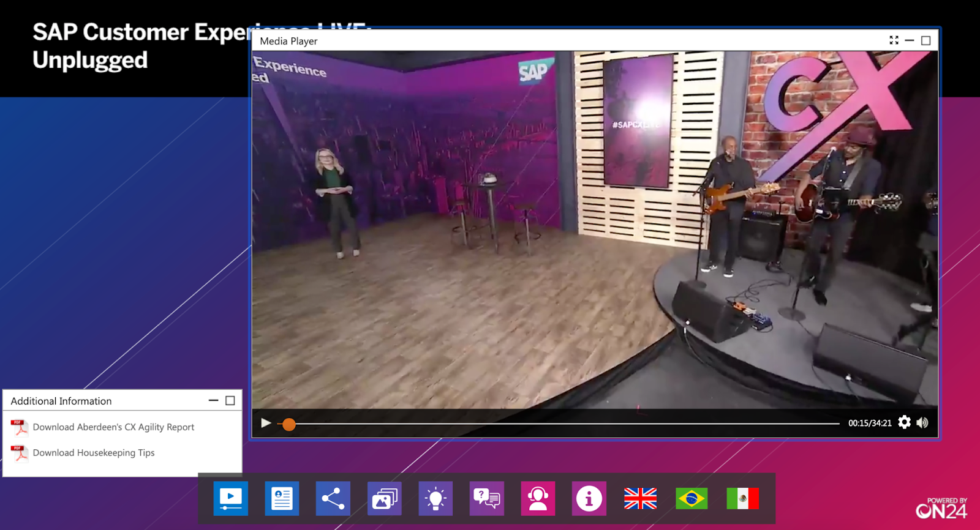Open the share widget
The width and height of the screenshot is (980, 530).
(x=333, y=498)
